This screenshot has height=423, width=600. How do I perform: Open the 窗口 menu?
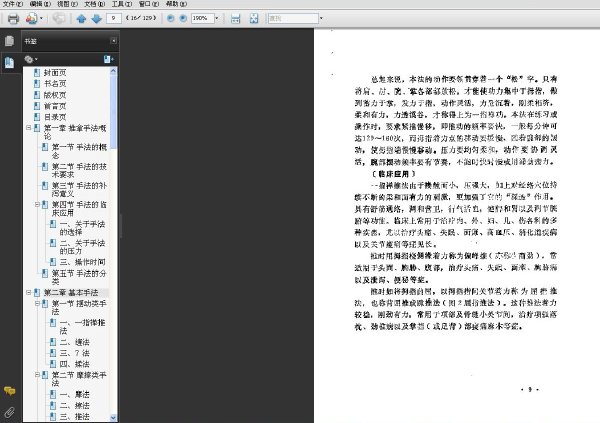pyautogui.click(x=149, y=4)
